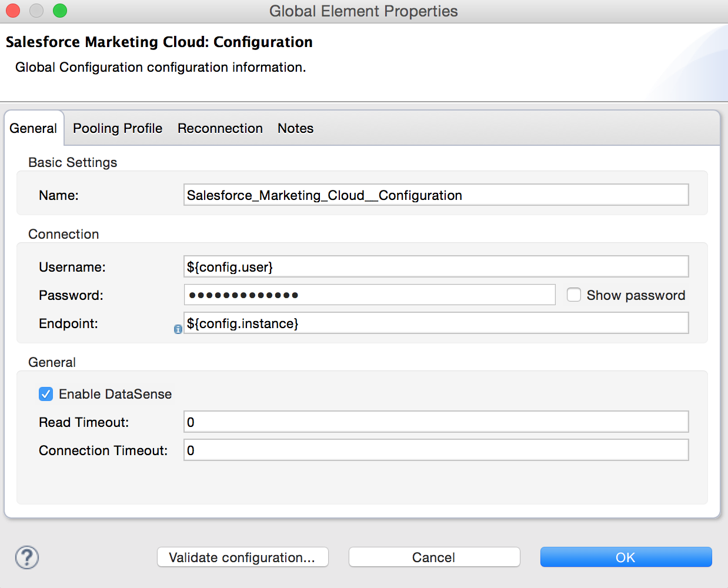Go to the Notes tab

click(295, 128)
